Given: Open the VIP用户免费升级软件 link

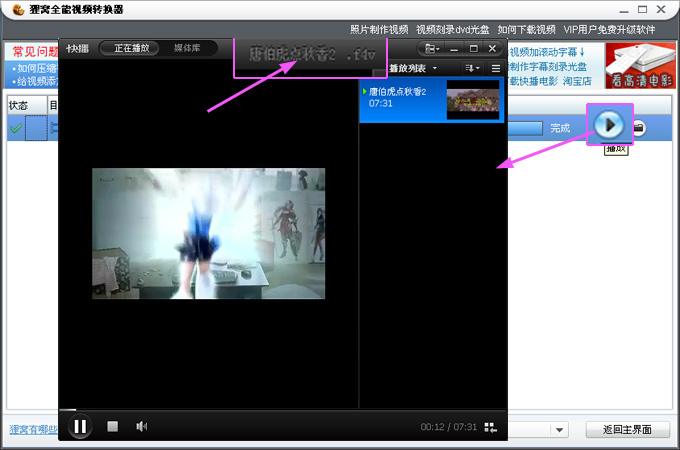Looking at the screenshot, I should click(609, 29).
